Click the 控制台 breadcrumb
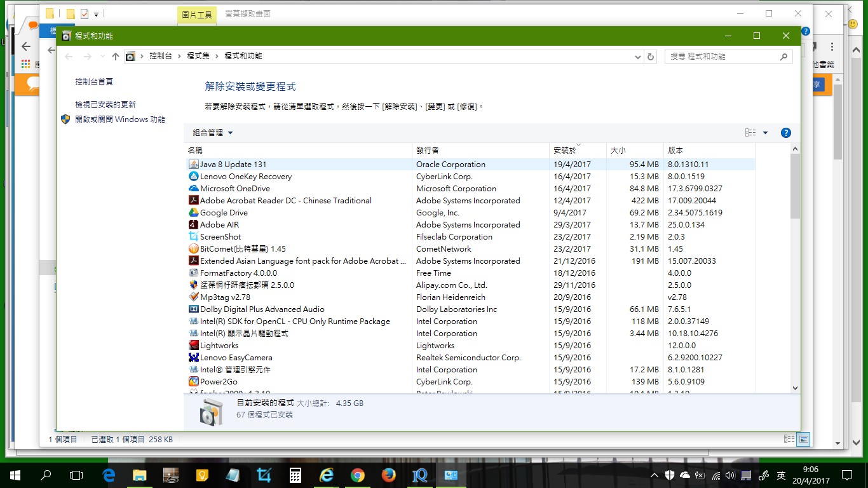 click(161, 57)
